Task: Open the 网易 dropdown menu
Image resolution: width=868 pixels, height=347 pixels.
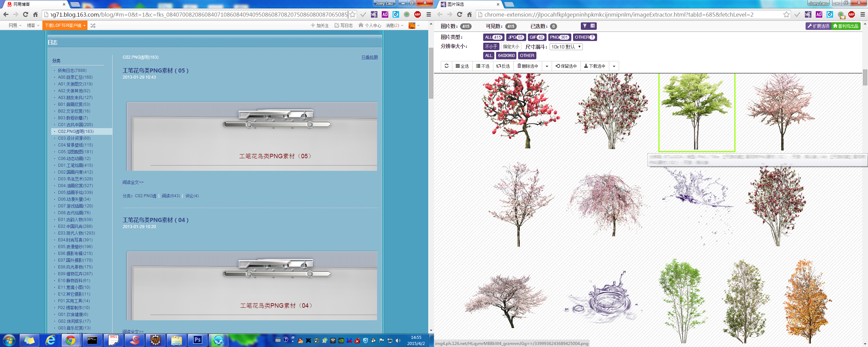Action: pos(15,25)
